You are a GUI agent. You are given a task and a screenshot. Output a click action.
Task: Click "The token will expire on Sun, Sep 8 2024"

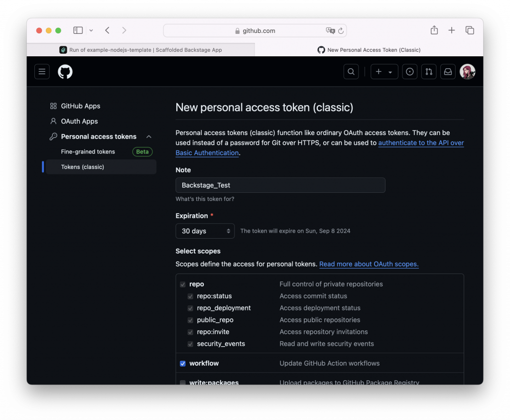pos(295,231)
